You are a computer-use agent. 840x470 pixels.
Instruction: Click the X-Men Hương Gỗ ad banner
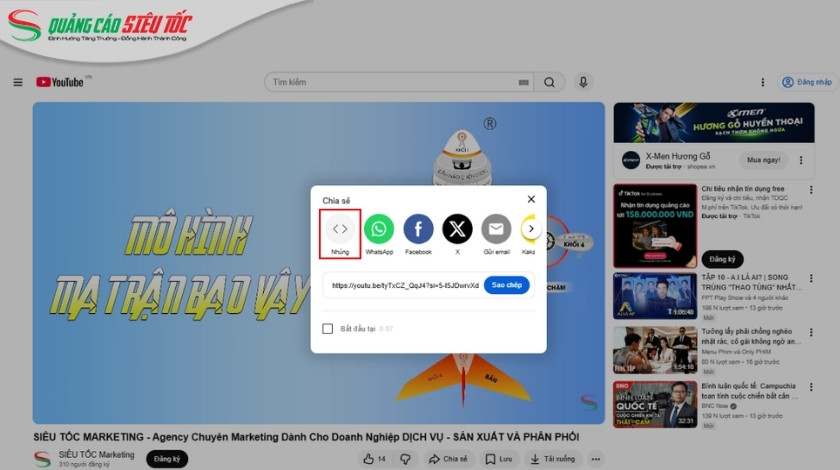(x=714, y=123)
